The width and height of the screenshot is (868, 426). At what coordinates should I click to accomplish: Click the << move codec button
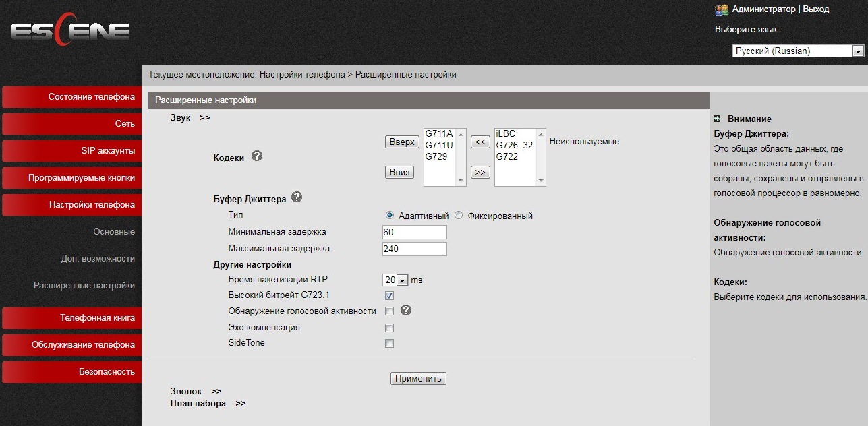point(480,142)
